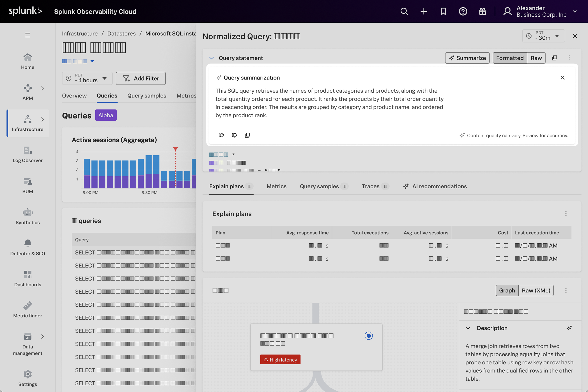
Task: Click the Summarize button
Action: click(x=467, y=58)
